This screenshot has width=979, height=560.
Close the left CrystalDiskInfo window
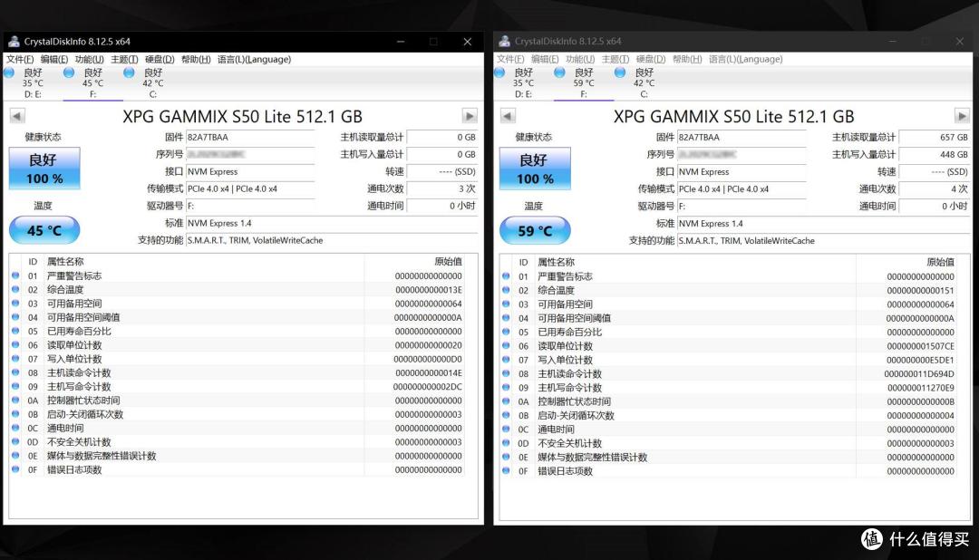click(x=467, y=42)
